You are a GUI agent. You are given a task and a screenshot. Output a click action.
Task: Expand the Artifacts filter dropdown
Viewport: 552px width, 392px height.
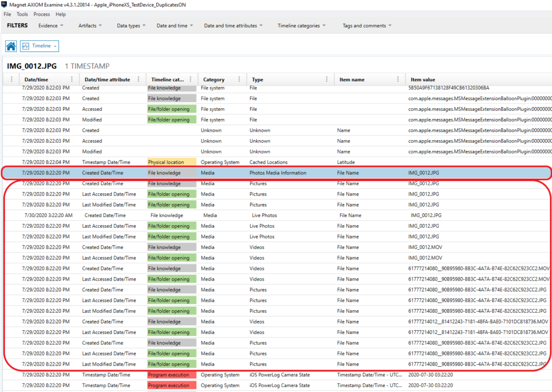tap(90, 26)
